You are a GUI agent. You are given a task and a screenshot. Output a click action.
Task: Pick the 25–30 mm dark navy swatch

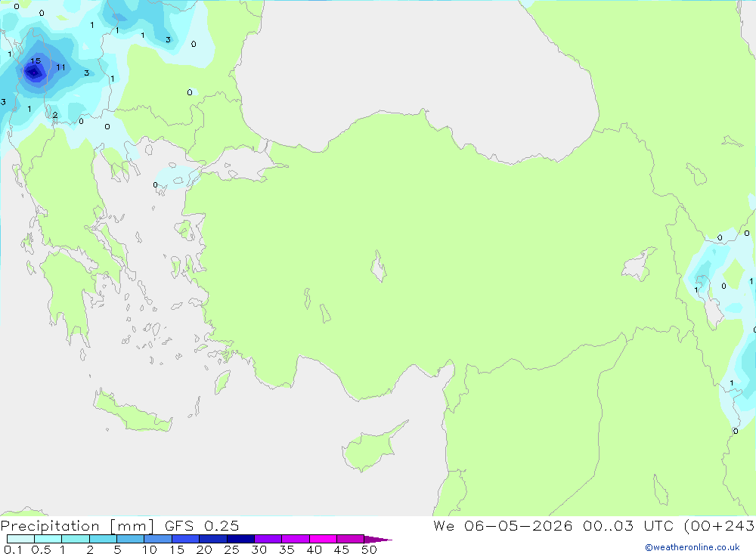(x=240, y=539)
